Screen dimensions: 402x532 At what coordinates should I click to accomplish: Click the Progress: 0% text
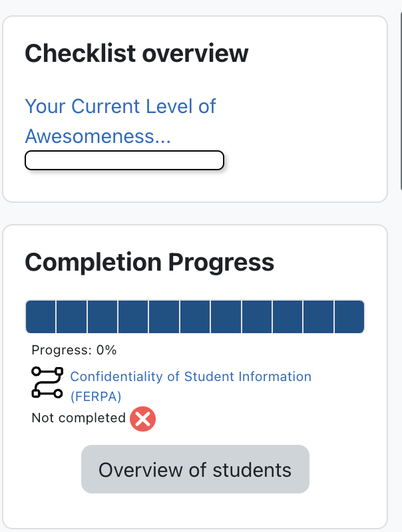coord(74,350)
